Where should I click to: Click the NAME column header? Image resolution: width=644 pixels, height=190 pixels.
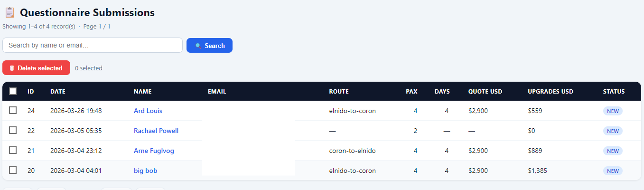click(142, 92)
